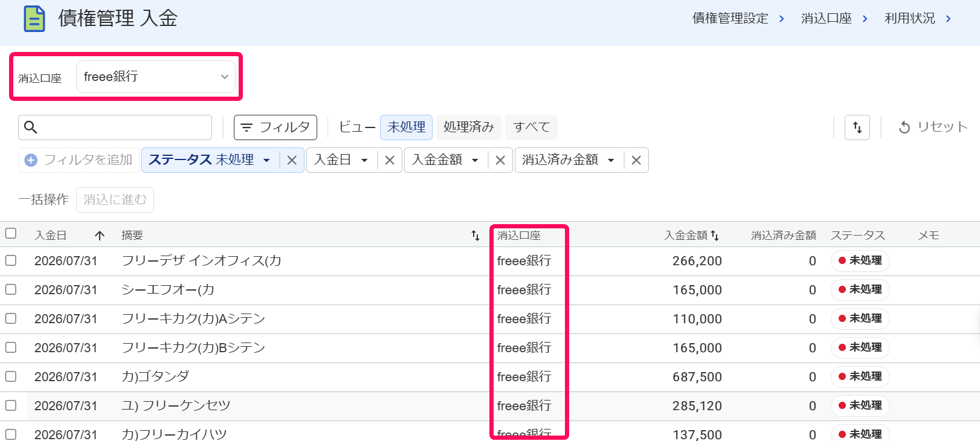Open the 債権管理設定 link
980x441 pixels.
730,19
